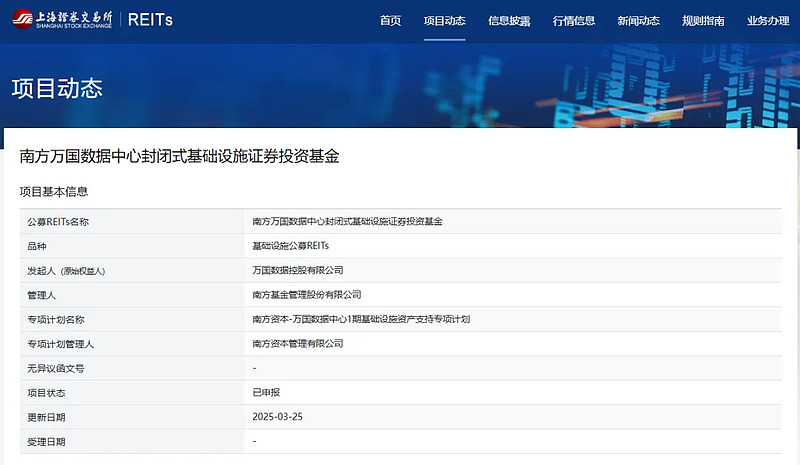This screenshot has height=465, width=800.
Task: Click the dash value in 无异议函文号 row
Action: pos(255,368)
